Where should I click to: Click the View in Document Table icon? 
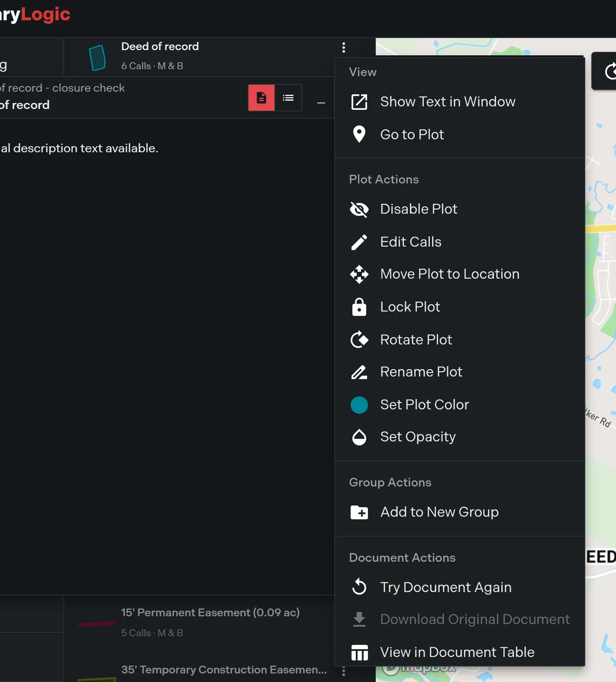tap(359, 652)
